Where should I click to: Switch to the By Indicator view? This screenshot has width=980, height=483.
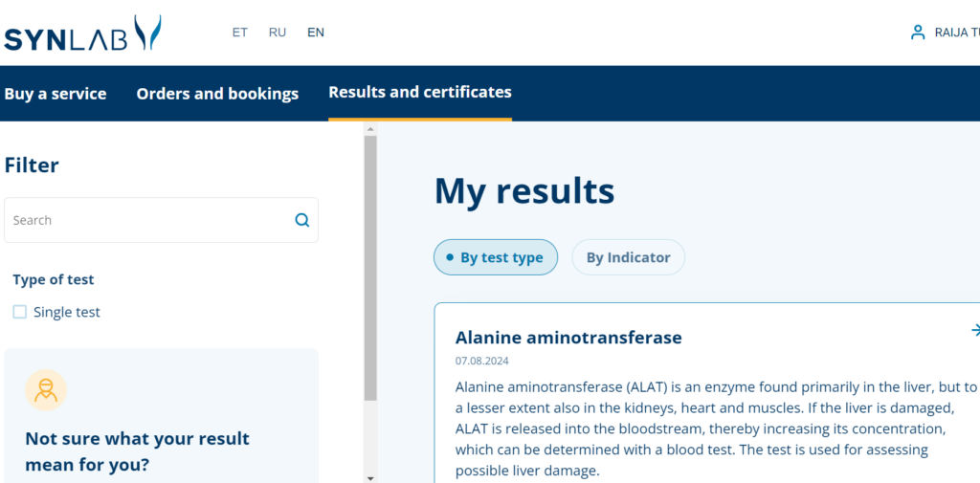click(628, 257)
